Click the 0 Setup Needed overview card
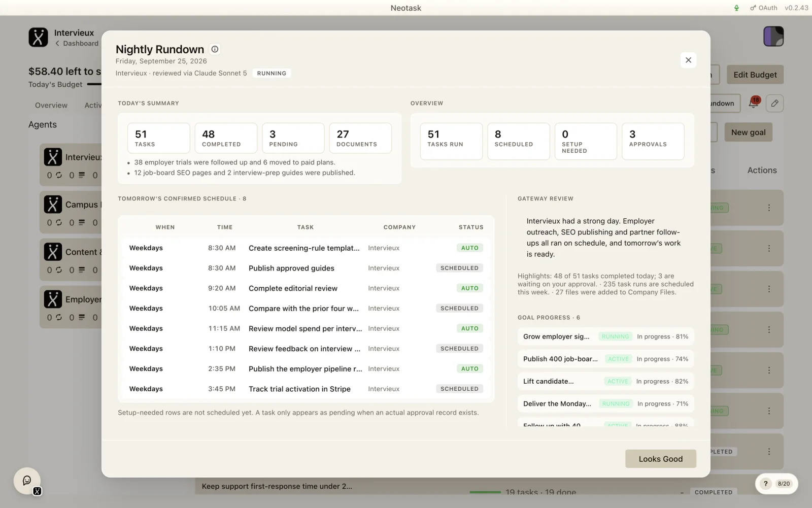 pos(586,141)
